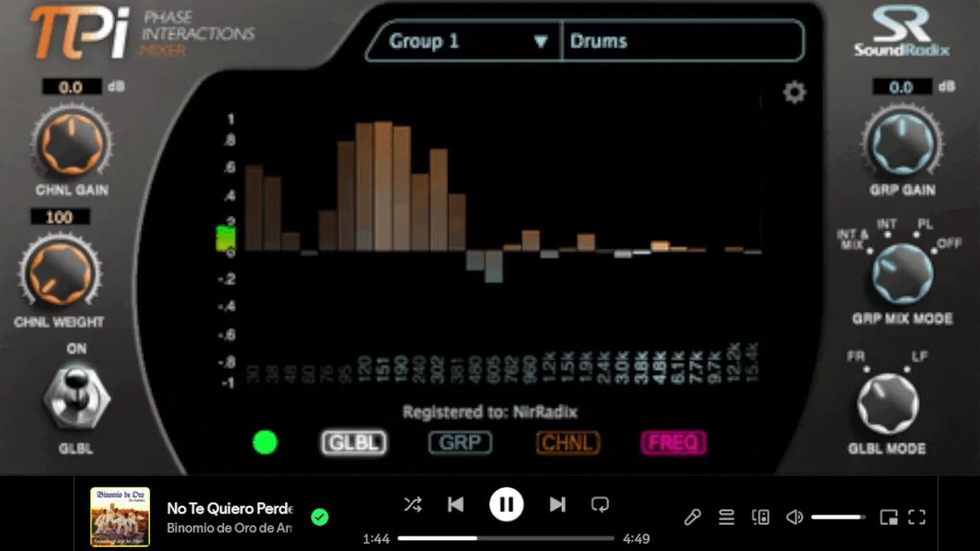Click the GRP MIX MODE selector knob
Image resolution: width=980 pixels, height=551 pixels.
click(902, 274)
